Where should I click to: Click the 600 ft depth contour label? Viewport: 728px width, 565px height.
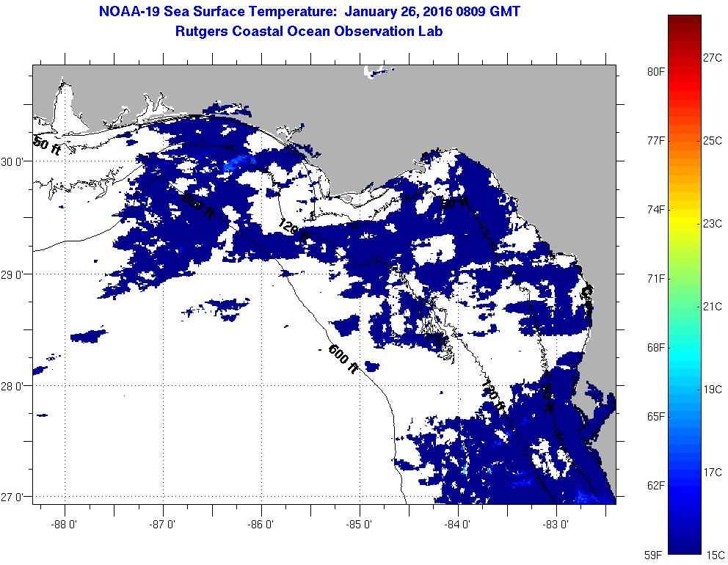click(343, 359)
